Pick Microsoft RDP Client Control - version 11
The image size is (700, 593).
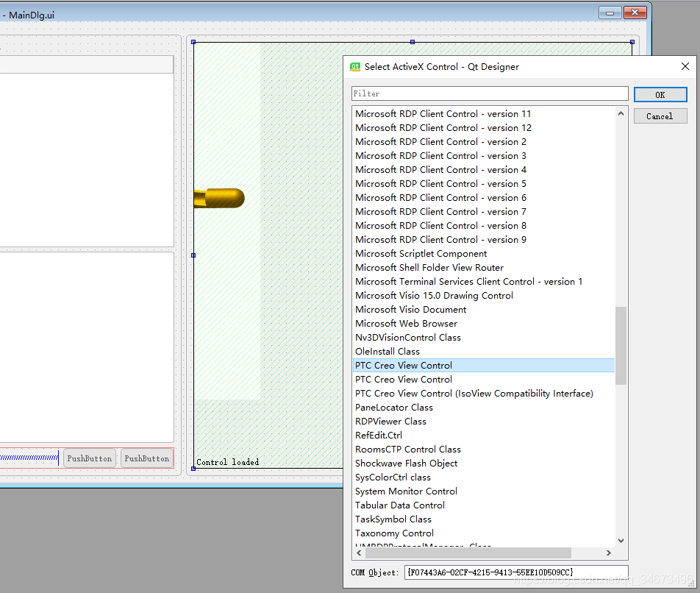443,114
